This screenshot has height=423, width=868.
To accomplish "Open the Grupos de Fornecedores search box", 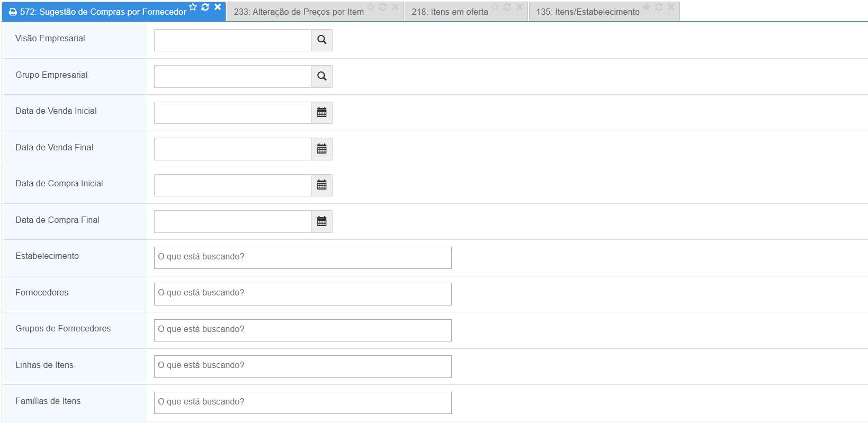I will [x=303, y=330].
